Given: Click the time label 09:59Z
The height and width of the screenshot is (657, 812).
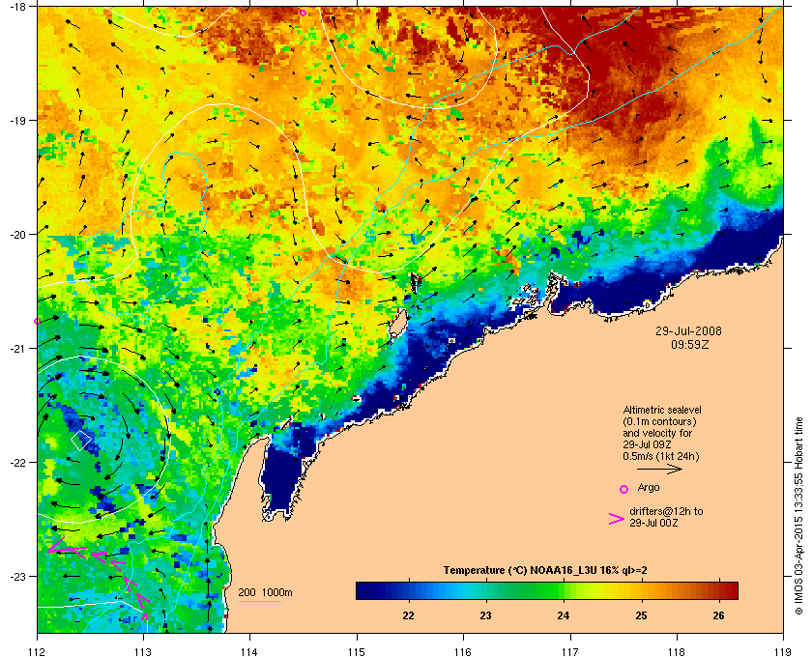Looking at the screenshot, I should point(690,344).
